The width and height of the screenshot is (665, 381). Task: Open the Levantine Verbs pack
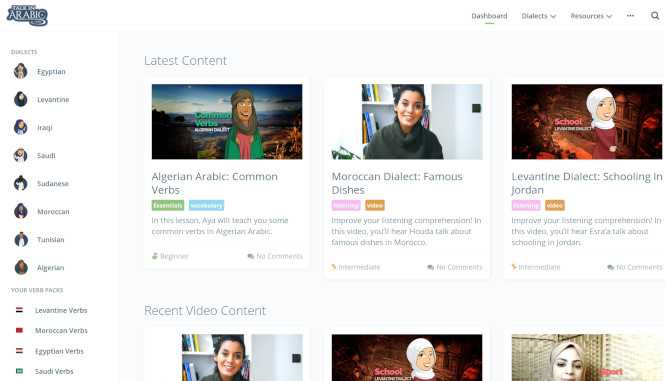pyautogui.click(x=61, y=310)
